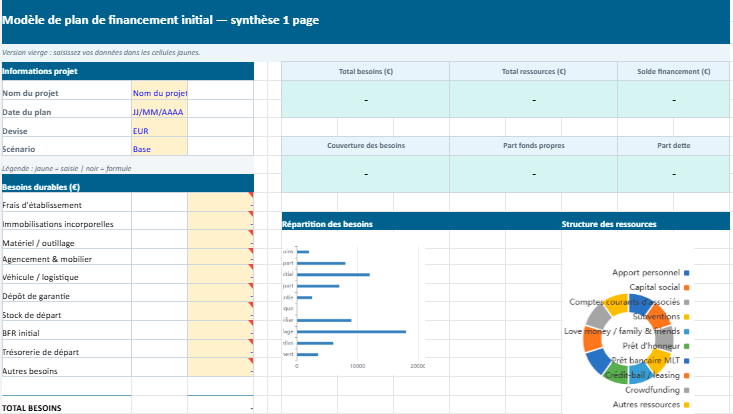Click the Nom du projet yellow input cell
This screenshot has width=733, height=414.
[159, 93]
